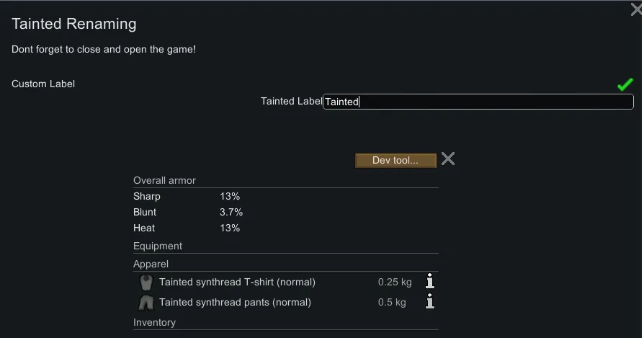
Task: Select the Tainted synthread T-shirt (normal) label
Action: pyautogui.click(x=237, y=282)
